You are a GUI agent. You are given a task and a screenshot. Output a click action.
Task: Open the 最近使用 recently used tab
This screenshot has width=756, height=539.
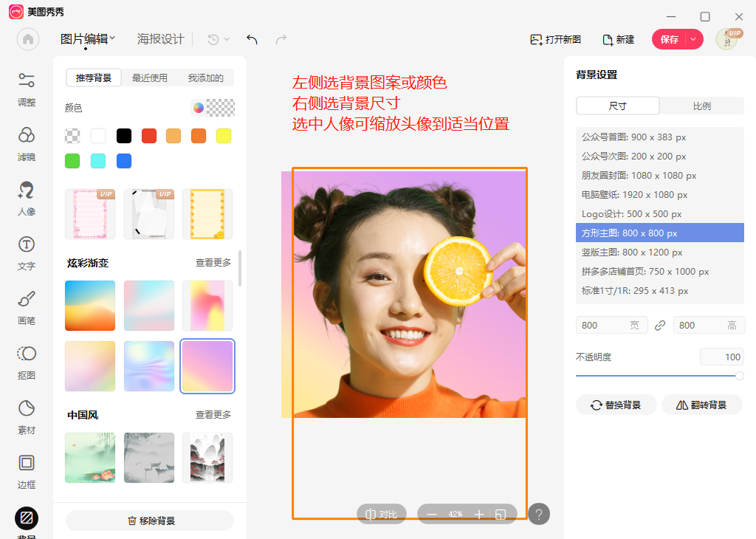point(148,78)
